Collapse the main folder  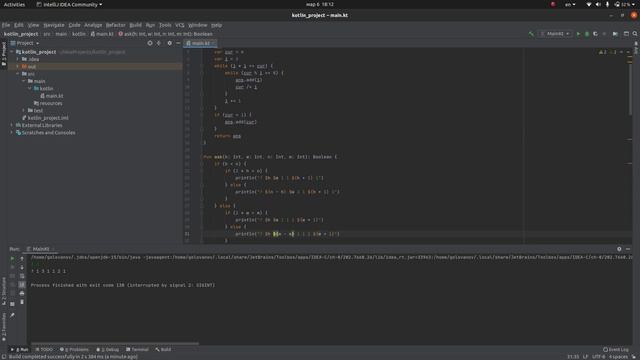[x=24, y=81]
